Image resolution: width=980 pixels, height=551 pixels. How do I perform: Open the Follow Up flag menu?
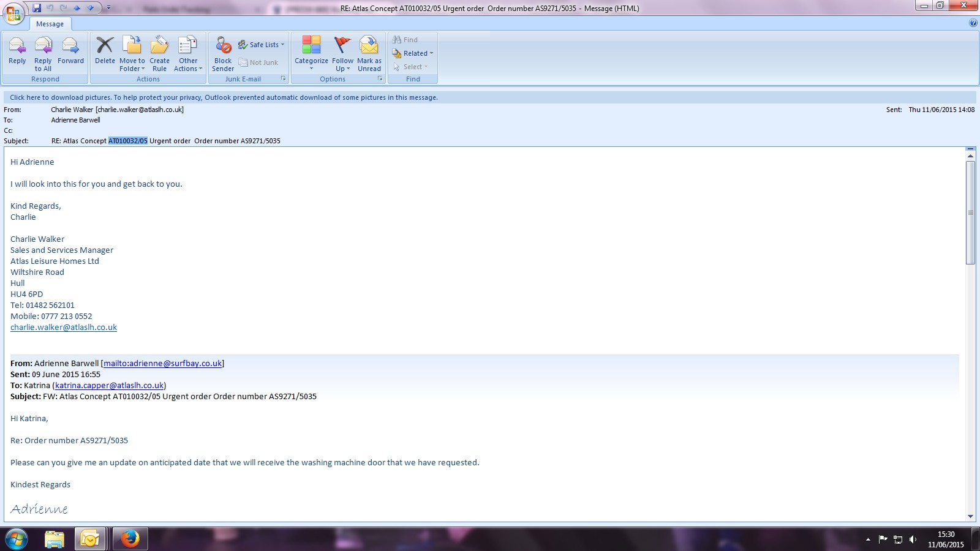coord(342,53)
